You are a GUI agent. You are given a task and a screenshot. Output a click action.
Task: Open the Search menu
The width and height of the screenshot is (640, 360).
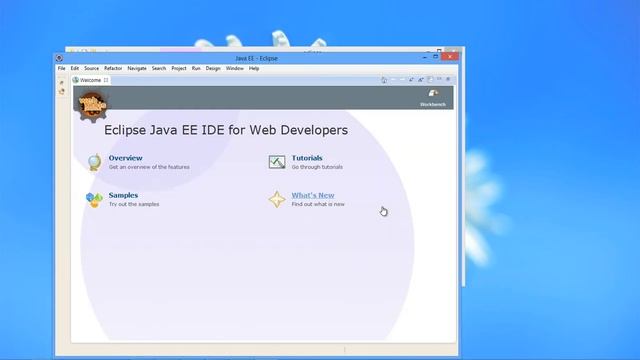point(159,69)
